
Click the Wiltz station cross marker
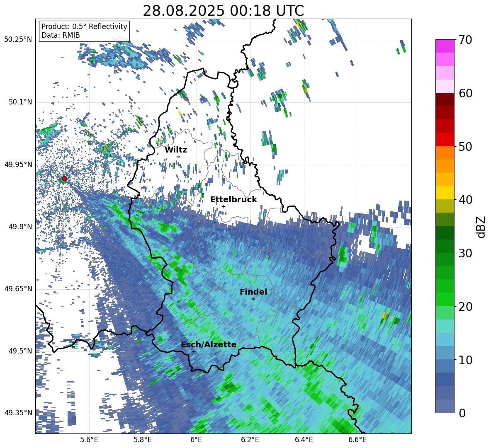point(178,157)
